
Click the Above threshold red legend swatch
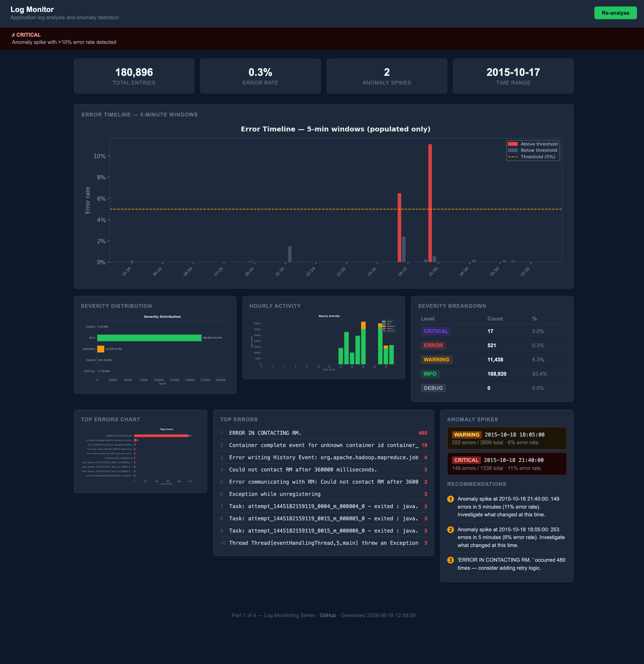click(513, 144)
